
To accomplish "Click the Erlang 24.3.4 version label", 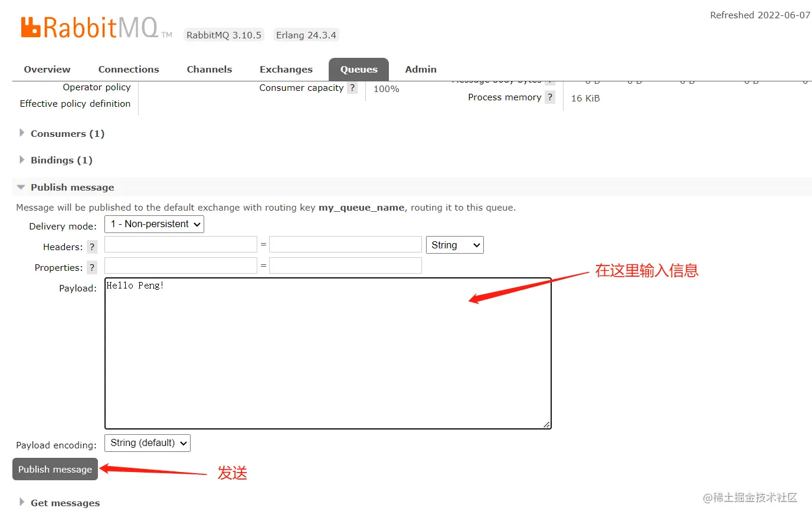I will (306, 35).
